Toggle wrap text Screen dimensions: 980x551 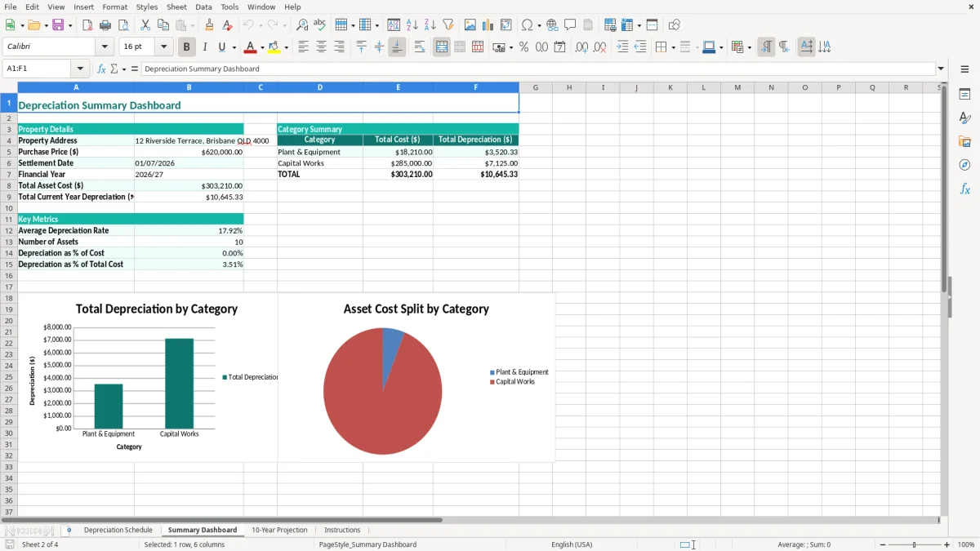click(x=420, y=47)
